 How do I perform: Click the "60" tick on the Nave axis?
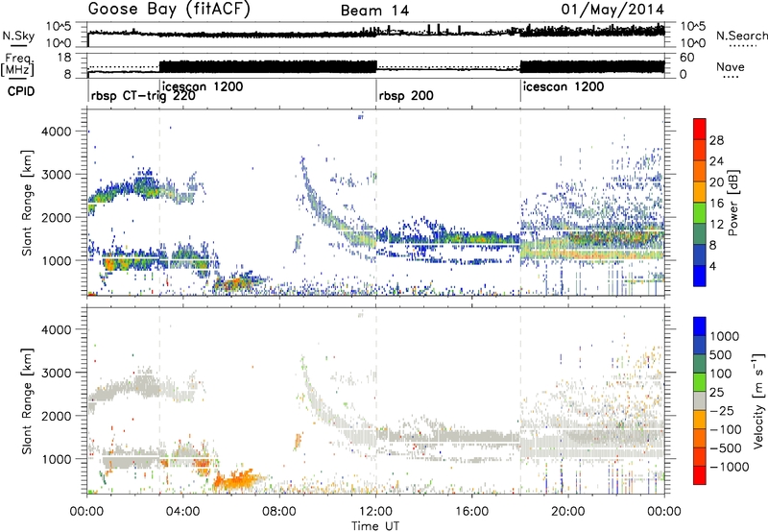pyautogui.click(x=687, y=58)
